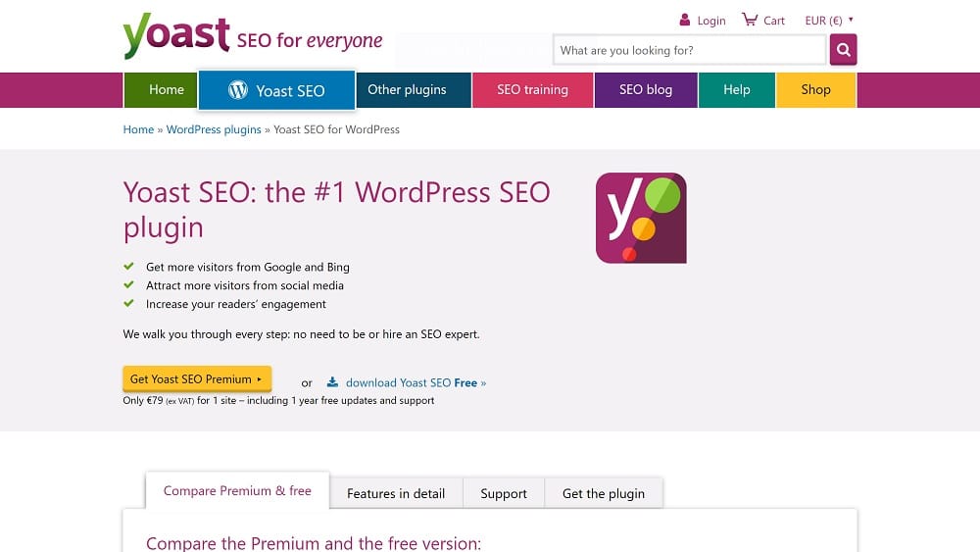Click the Login person icon
This screenshot has height=552, width=980.
(x=684, y=20)
